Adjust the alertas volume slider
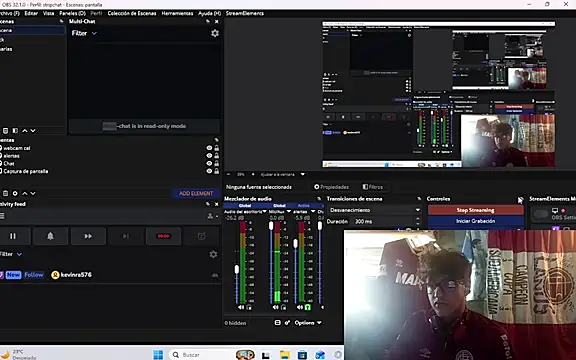The height and width of the screenshot is (360, 576). 295,244
